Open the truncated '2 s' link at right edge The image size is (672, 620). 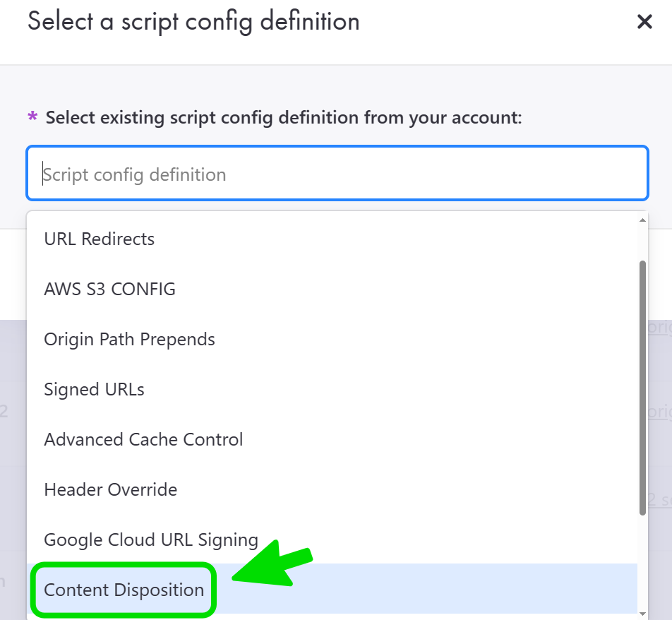pos(659,499)
